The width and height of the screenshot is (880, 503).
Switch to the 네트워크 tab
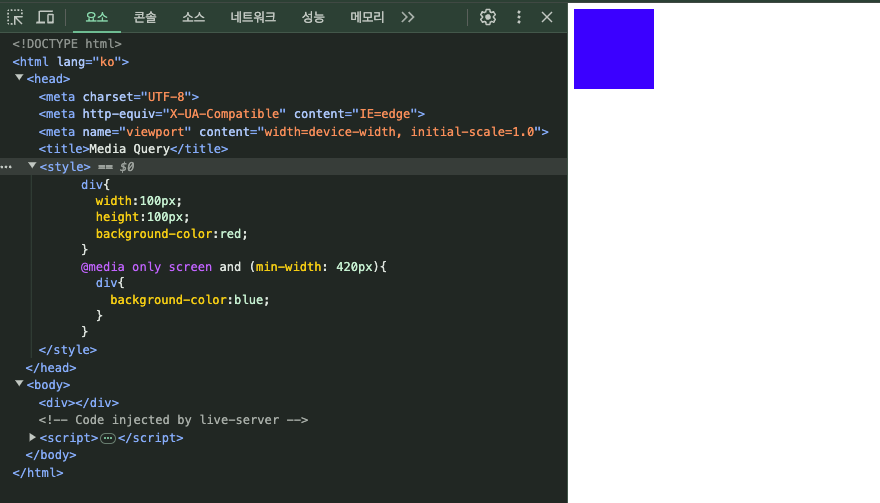(253, 17)
